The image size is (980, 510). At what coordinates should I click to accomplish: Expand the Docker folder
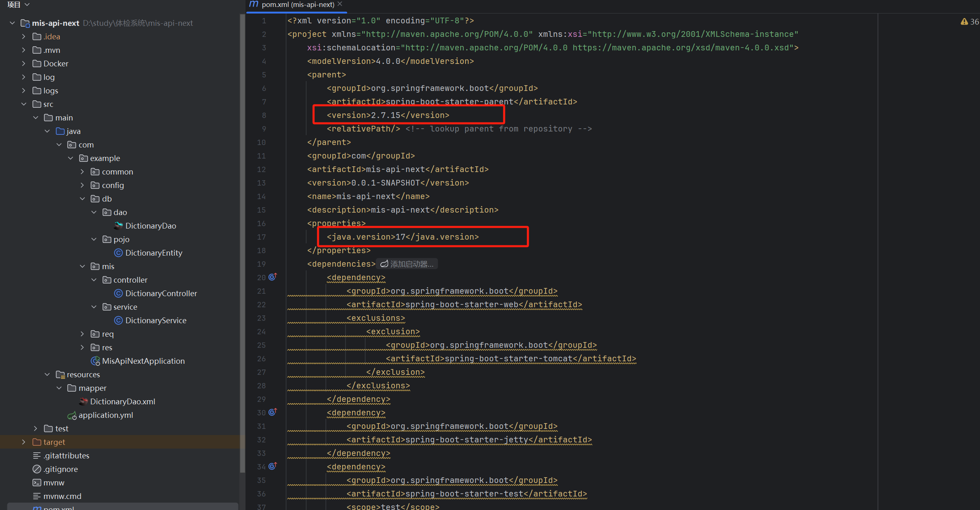pos(24,63)
